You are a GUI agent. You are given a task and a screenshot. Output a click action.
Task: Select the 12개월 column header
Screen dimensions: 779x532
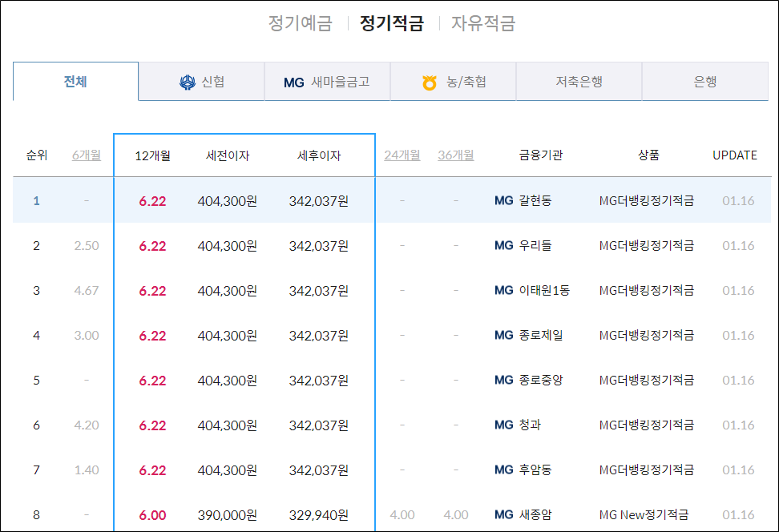tap(152, 155)
